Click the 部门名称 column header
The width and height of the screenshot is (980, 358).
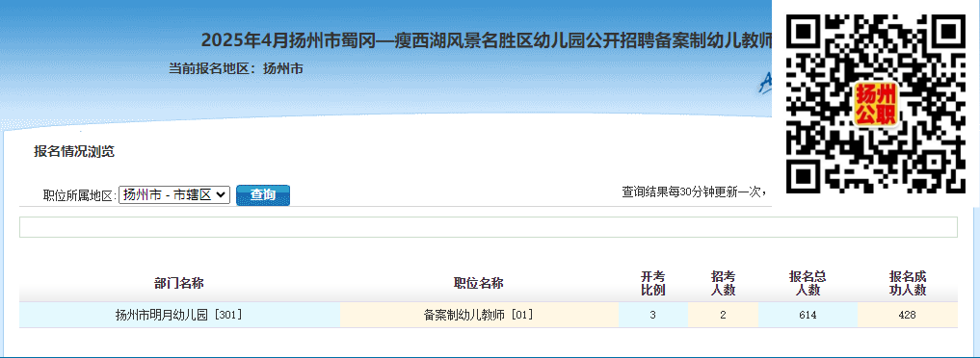coord(179,283)
